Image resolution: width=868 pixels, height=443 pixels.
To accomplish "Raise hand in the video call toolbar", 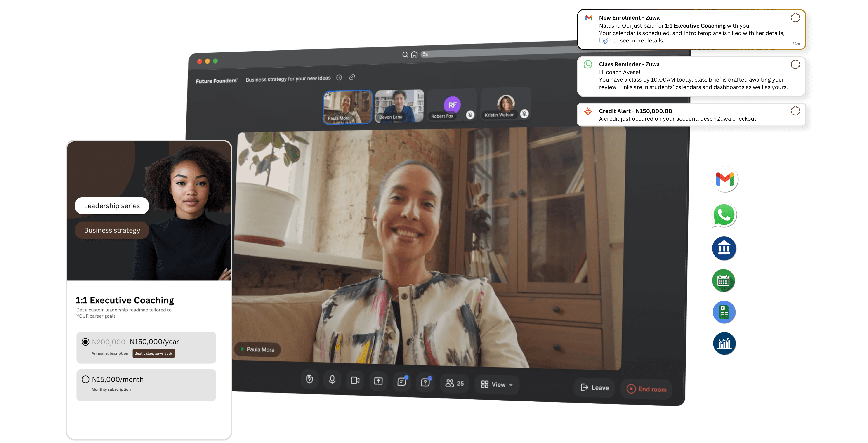I will (309, 379).
